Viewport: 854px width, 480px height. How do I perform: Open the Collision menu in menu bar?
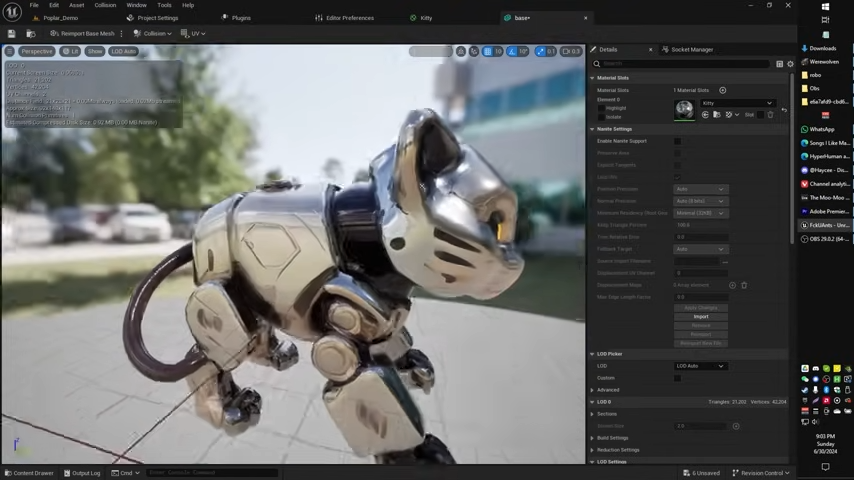105,5
